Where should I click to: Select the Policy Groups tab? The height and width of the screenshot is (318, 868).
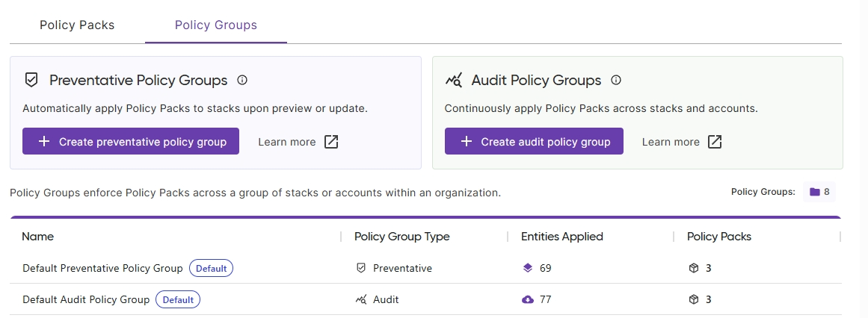216,25
